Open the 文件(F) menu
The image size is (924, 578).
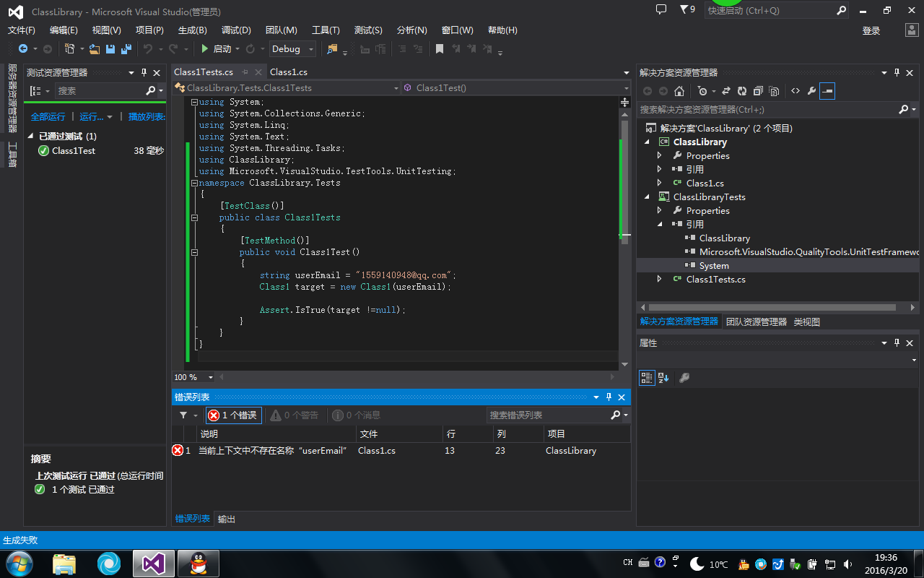coord(22,30)
